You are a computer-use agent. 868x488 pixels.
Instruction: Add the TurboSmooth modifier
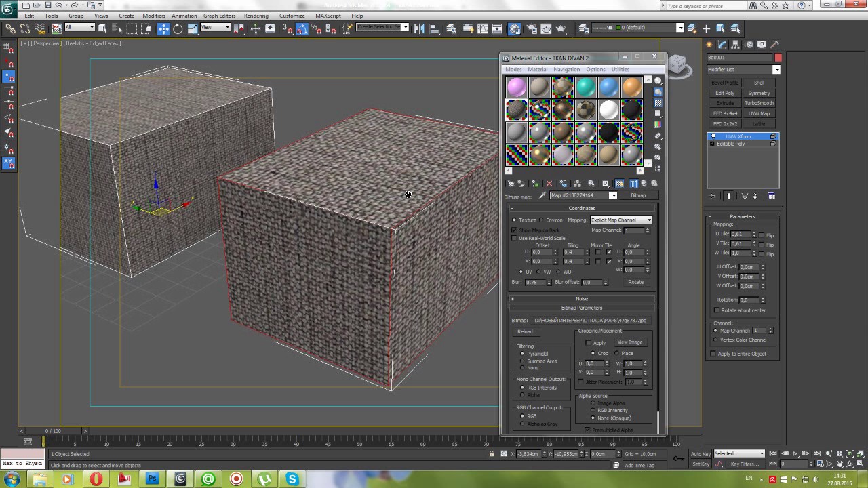coord(759,103)
